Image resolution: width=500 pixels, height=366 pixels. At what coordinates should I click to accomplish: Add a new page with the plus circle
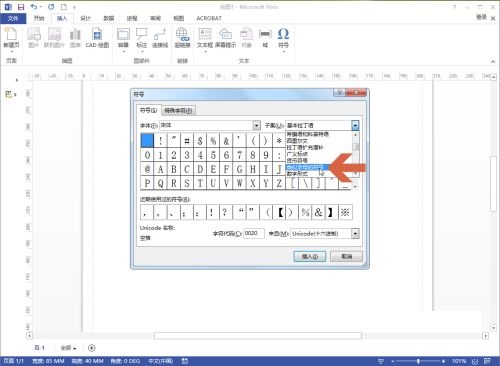click(x=92, y=348)
